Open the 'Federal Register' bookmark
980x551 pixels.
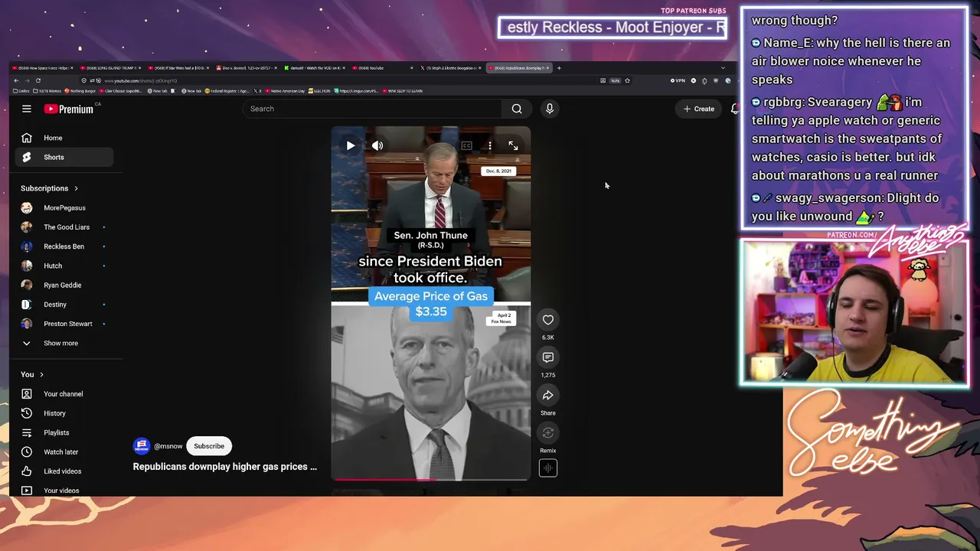point(228,91)
